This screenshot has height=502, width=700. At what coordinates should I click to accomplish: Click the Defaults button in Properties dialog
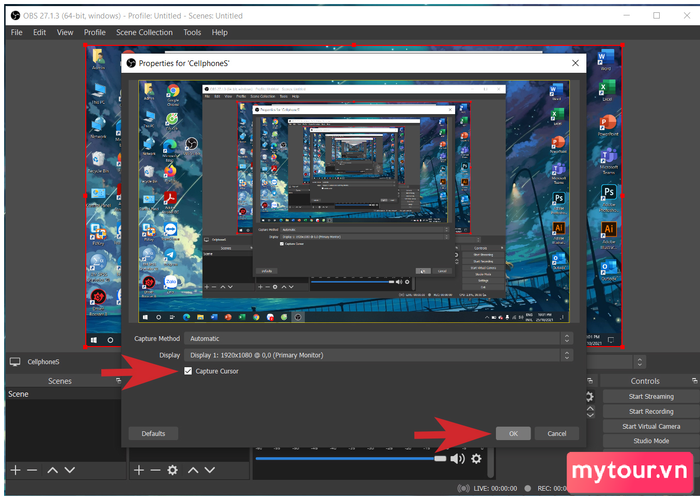pyautogui.click(x=153, y=434)
